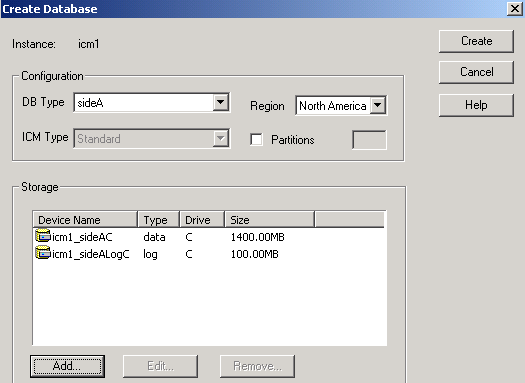Expand the DB Type dropdown arrow

coord(221,102)
